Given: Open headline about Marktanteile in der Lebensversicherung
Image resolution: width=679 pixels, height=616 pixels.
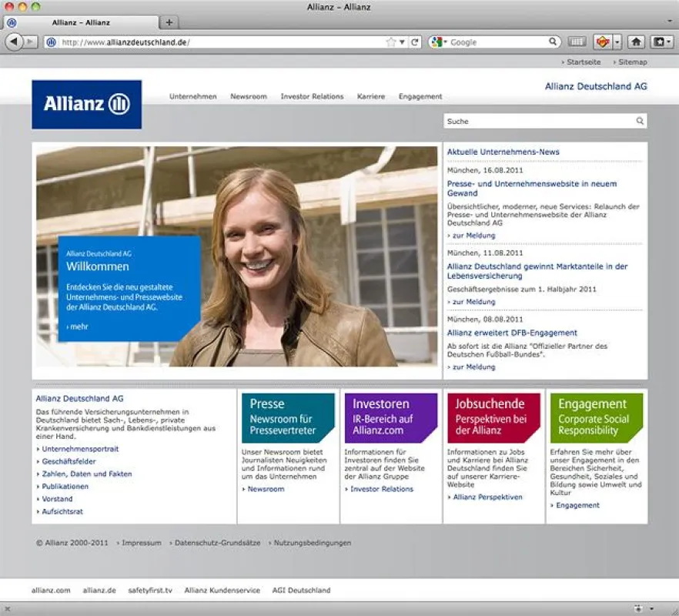Looking at the screenshot, I should coord(537,271).
